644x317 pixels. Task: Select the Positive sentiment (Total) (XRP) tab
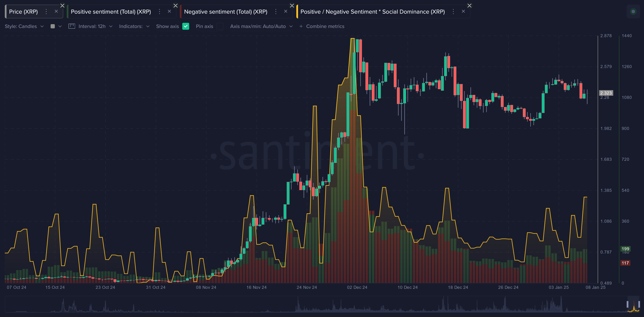(x=111, y=11)
